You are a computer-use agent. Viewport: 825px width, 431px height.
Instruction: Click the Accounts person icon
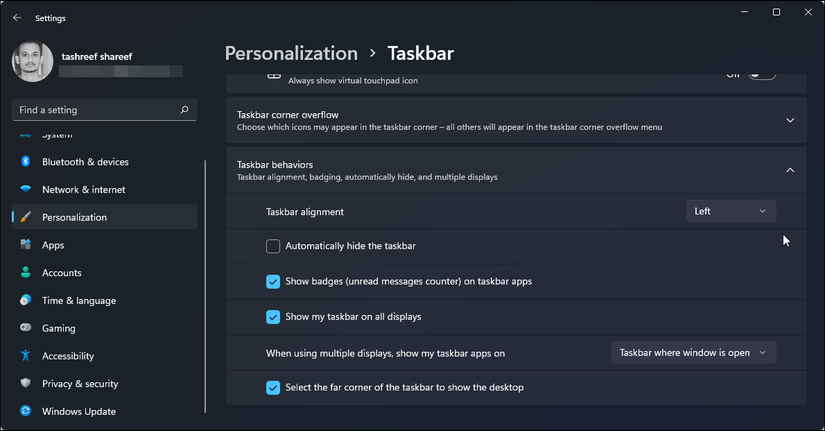(25, 273)
